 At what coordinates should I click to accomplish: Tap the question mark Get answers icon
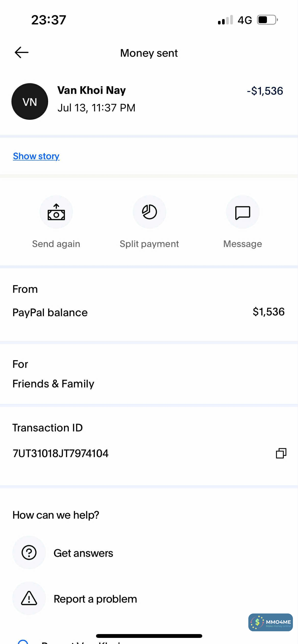(29, 552)
